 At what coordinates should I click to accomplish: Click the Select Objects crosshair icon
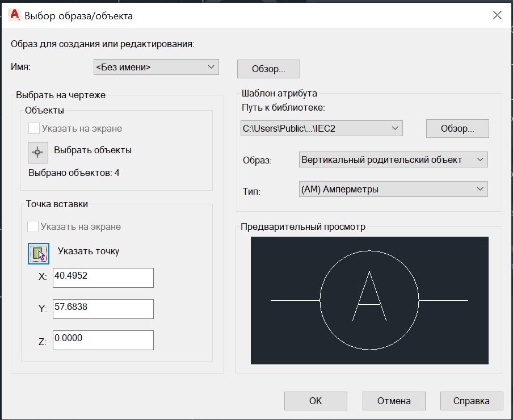click(38, 153)
